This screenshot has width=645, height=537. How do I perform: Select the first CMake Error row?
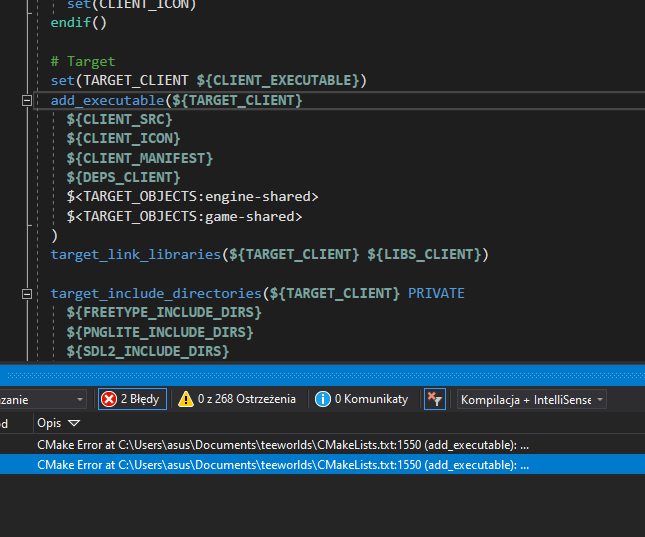(x=322, y=445)
